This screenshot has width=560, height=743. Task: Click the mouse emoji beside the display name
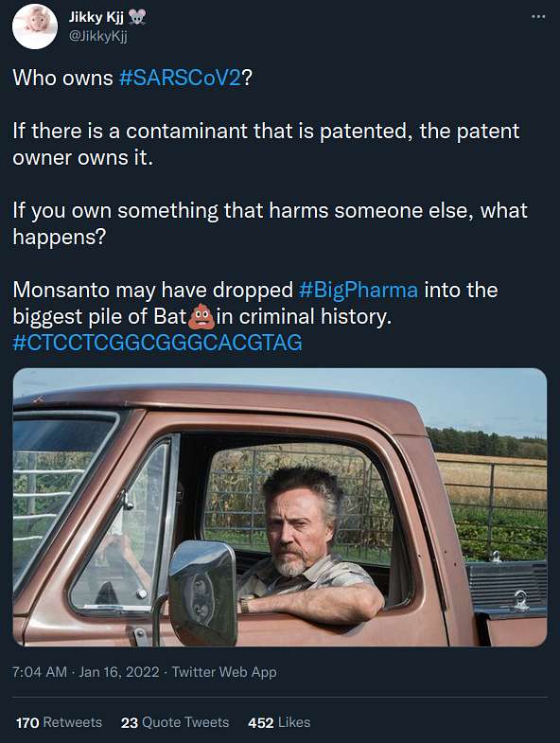click(x=137, y=17)
